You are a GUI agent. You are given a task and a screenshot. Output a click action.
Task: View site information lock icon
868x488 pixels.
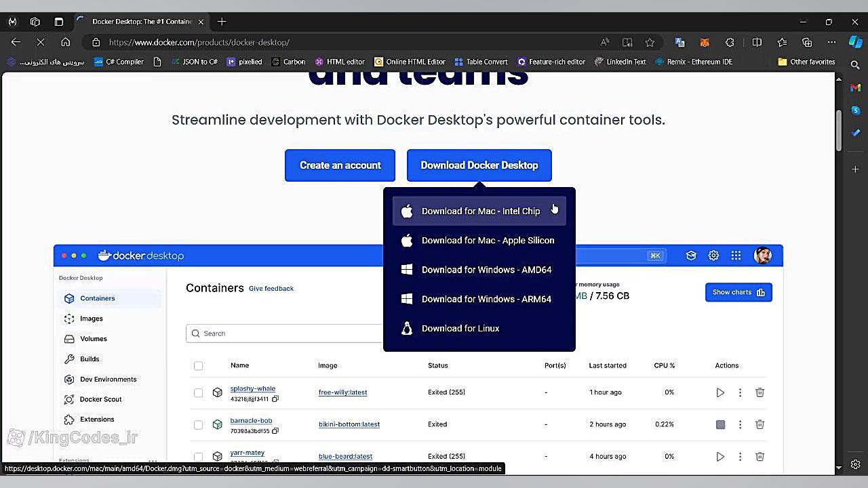96,42
